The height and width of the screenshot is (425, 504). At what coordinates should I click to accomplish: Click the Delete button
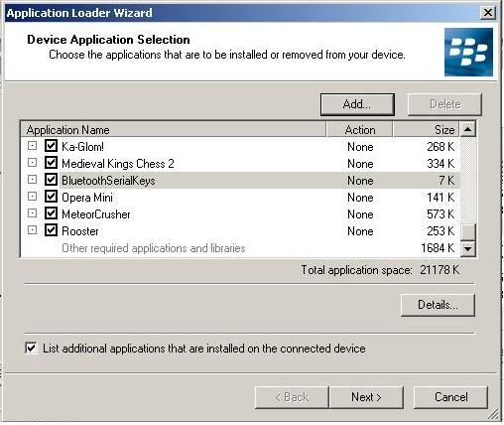click(x=444, y=104)
